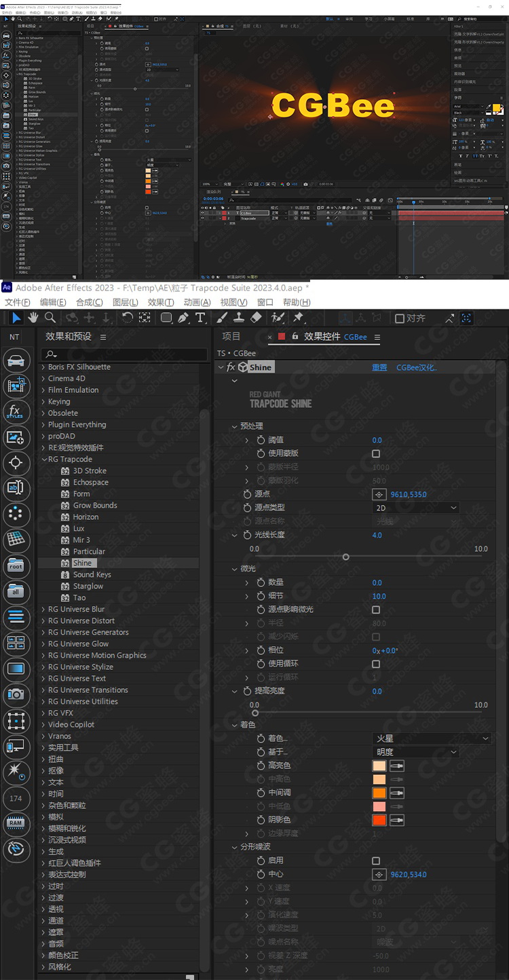Select the Eraser tool
This screenshot has width=509, height=980.
(x=256, y=318)
